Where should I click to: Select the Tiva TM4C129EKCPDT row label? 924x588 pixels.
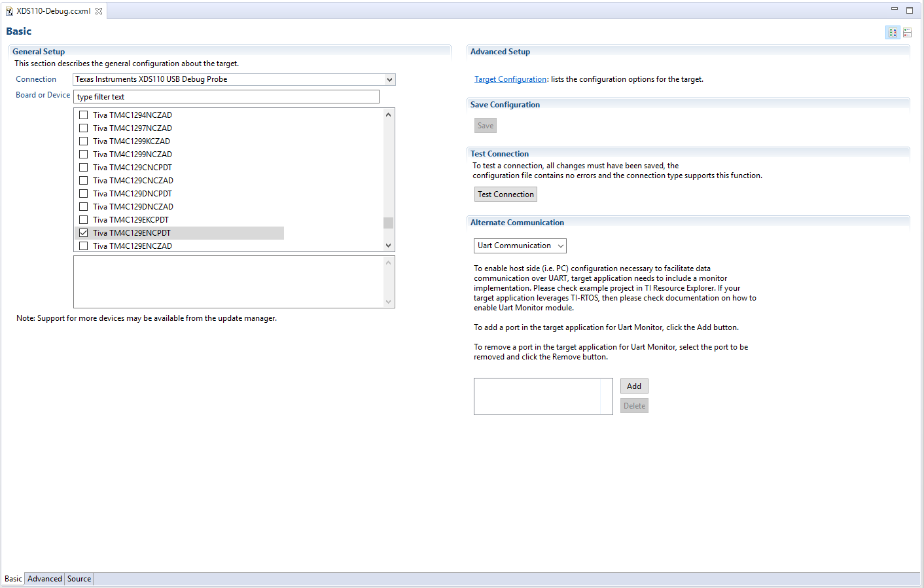131,219
